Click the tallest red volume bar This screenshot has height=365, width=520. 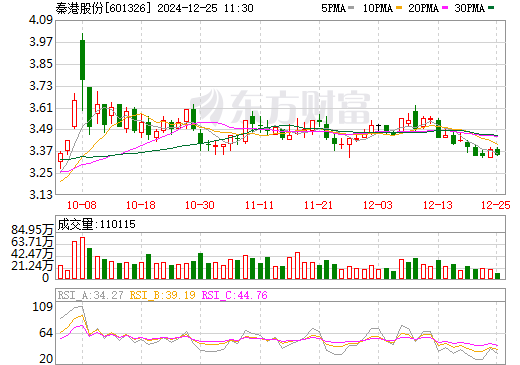click(82, 258)
